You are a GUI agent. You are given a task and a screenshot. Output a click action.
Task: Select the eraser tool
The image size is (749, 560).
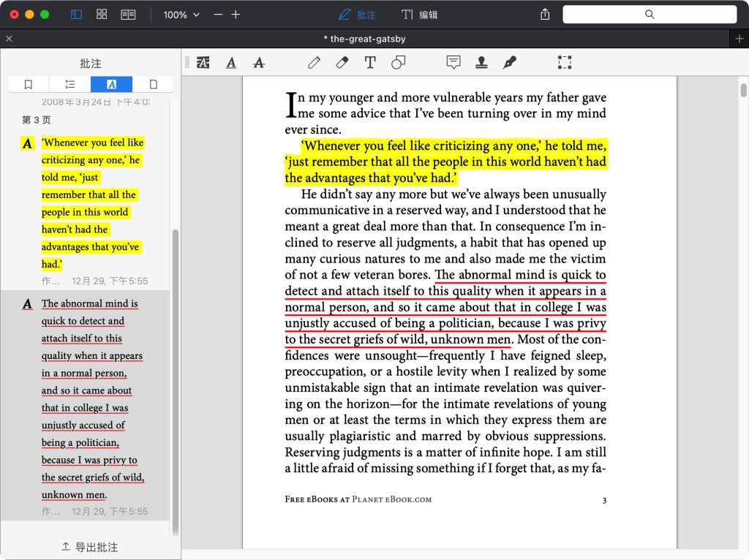pos(342,63)
